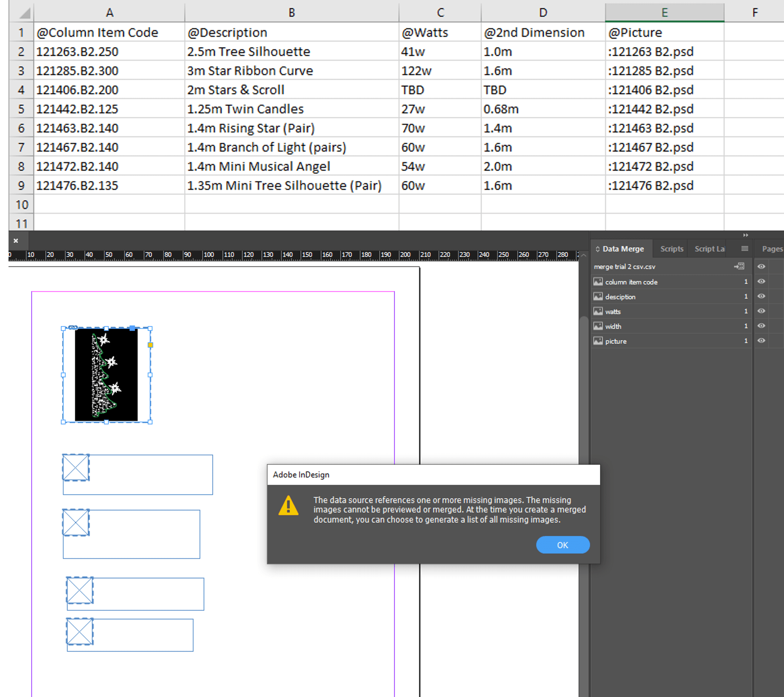Click the image field icon for picture

[x=597, y=341]
